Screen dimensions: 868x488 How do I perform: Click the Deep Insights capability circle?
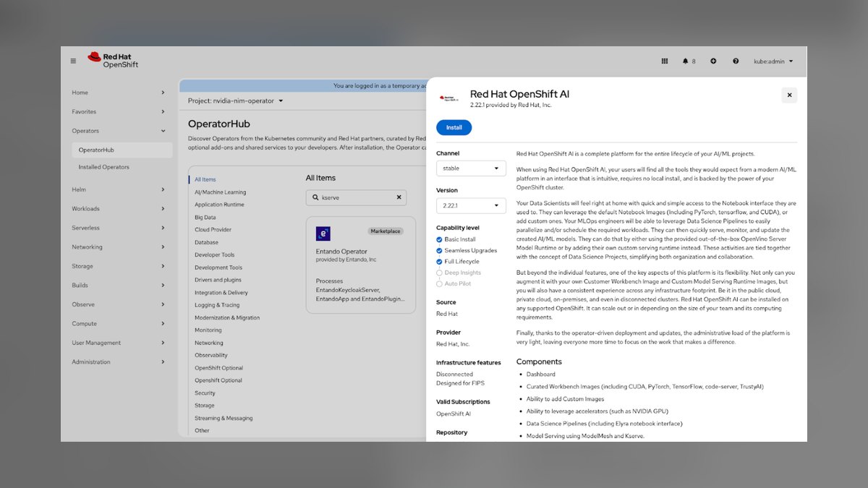pos(439,273)
